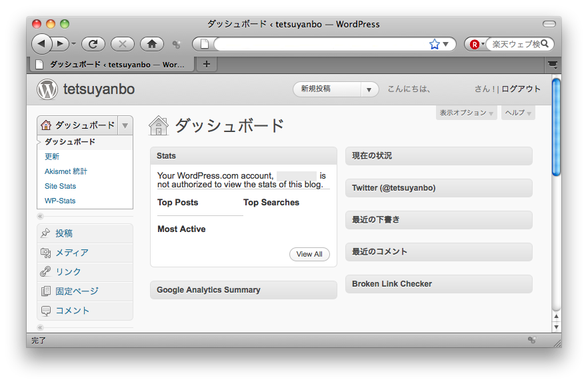Click the scrollbar down arrow

(x=557, y=327)
